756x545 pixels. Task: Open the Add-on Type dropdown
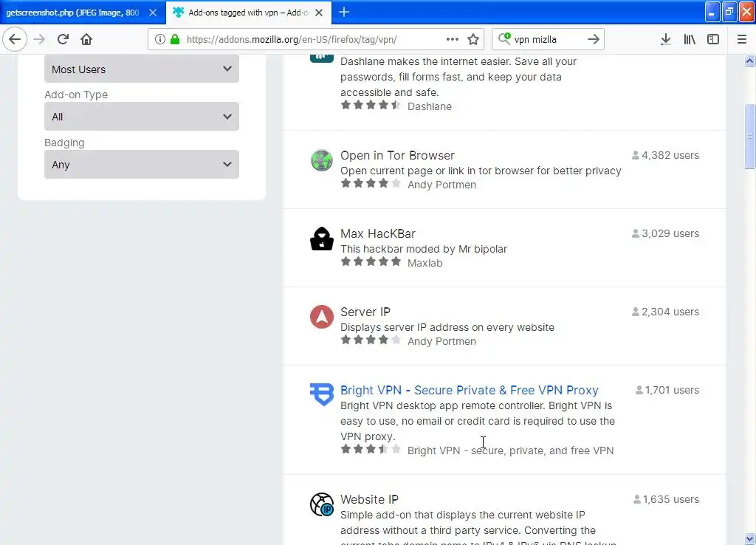click(142, 116)
